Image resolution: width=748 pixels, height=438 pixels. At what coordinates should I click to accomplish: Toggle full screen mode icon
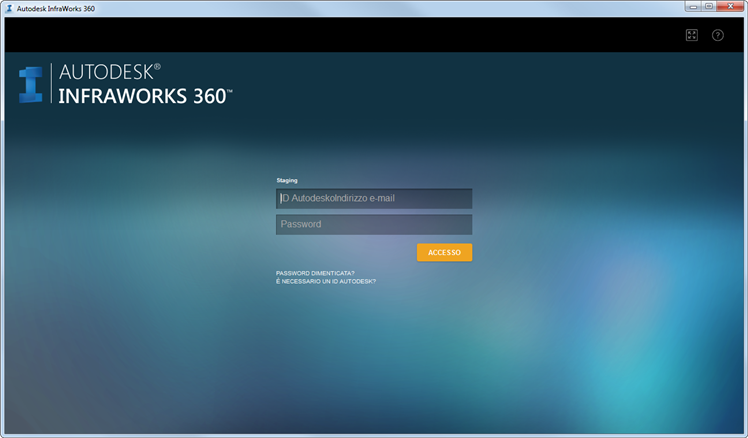point(691,35)
